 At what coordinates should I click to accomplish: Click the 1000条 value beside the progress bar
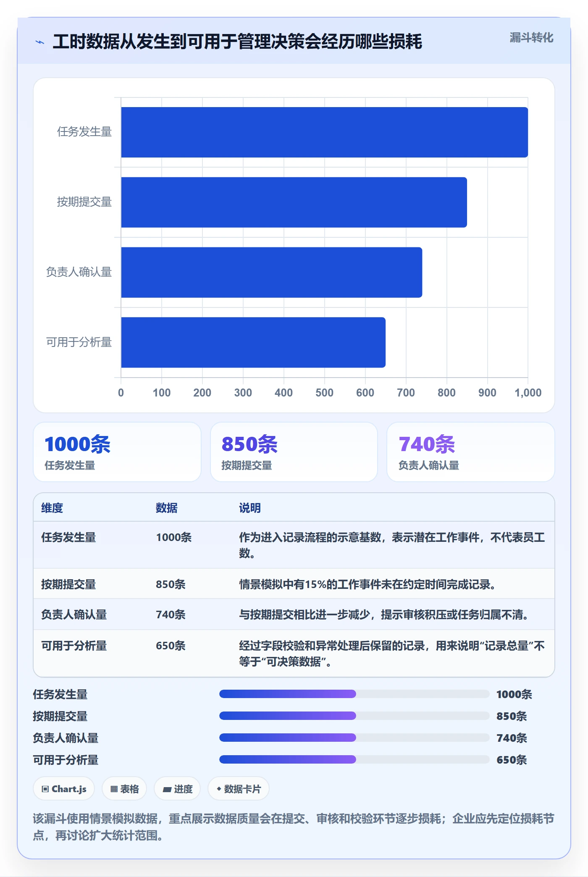pyautogui.click(x=514, y=694)
